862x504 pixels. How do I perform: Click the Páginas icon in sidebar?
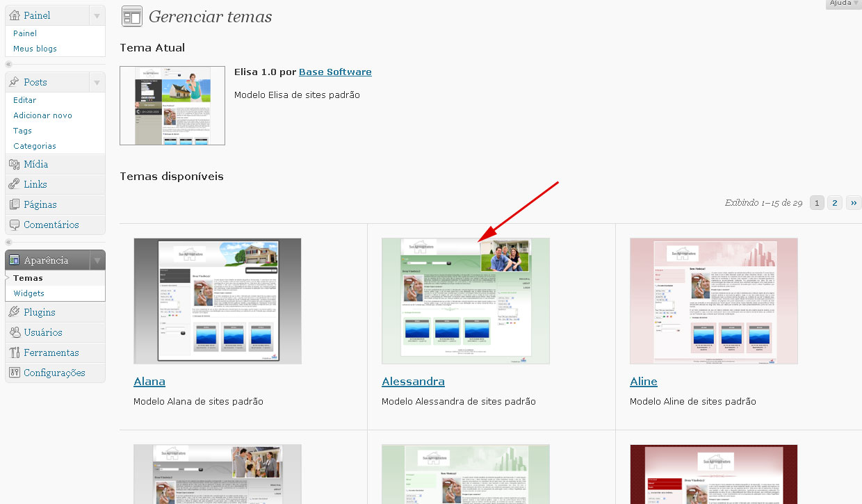tap(15, 205)
